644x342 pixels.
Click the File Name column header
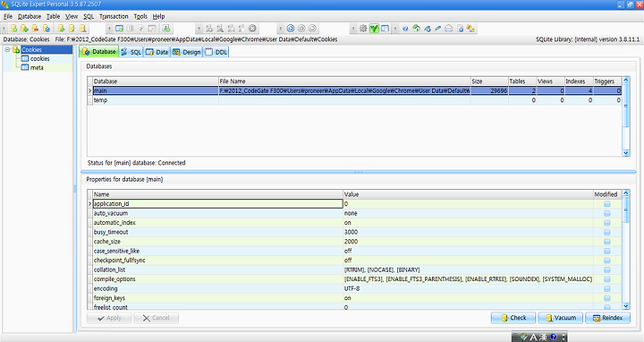pyautogui.click(x=344, y=81)
